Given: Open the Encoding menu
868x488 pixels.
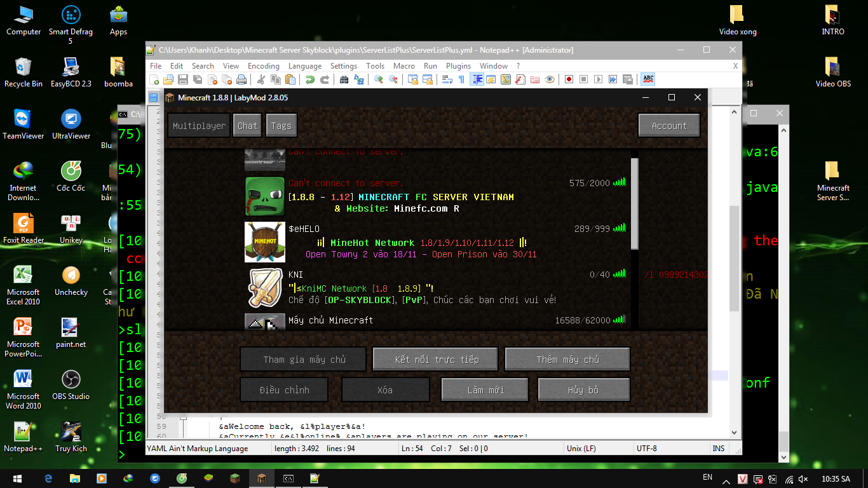Looking at the screenshot, I should coord(263,65).
